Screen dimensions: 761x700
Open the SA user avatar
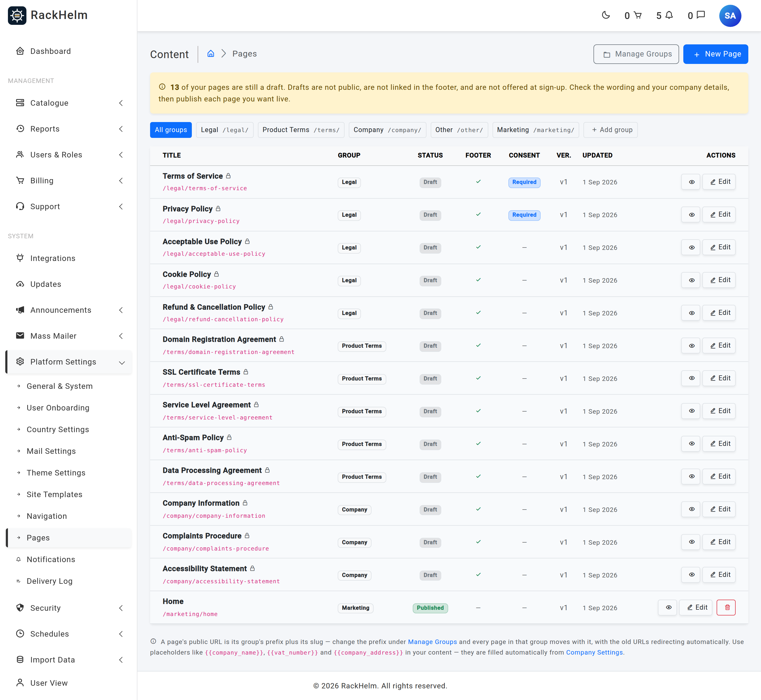(x=730, y=16)
